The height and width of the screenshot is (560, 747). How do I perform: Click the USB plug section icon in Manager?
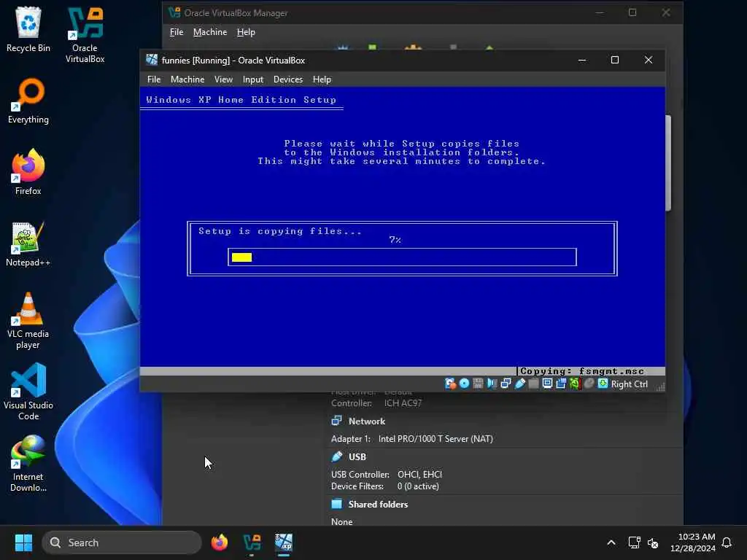point(337,456)
